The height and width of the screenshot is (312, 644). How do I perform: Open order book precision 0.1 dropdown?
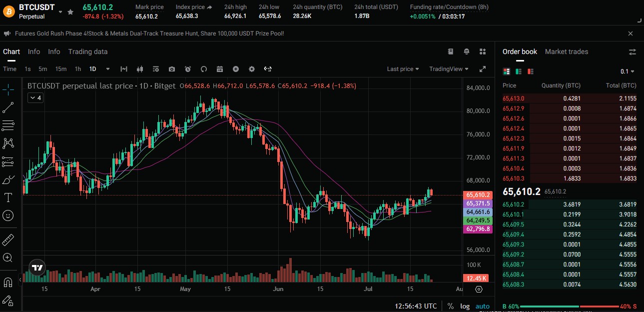point(628,71)
